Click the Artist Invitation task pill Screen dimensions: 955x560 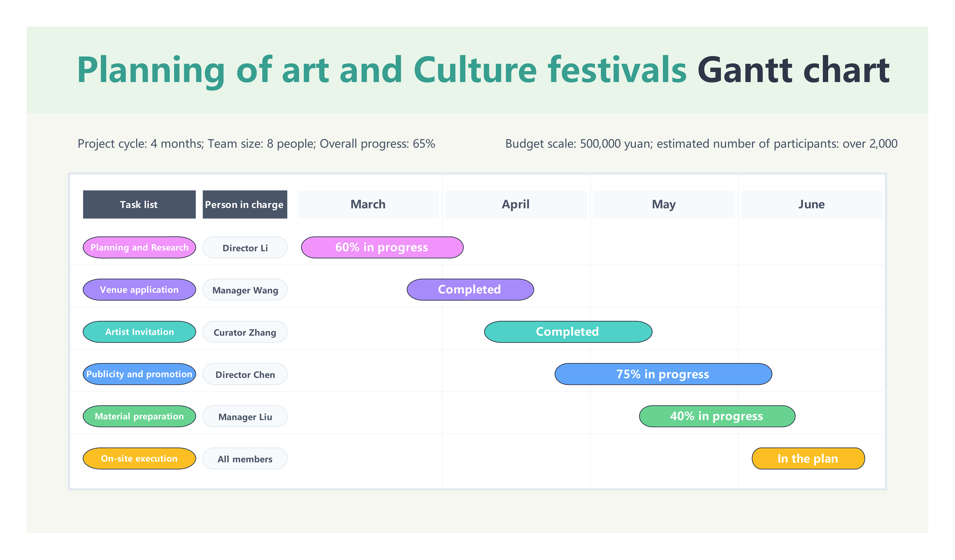[x=139, y=332]
